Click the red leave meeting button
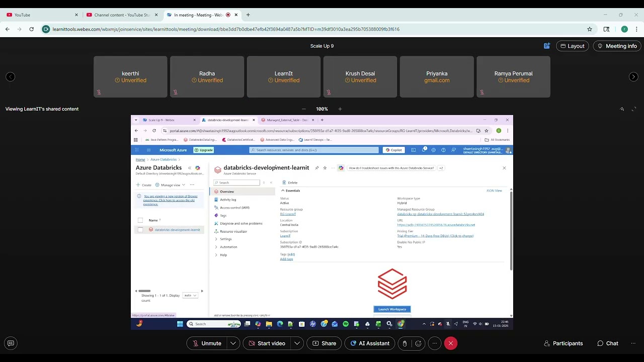This screenshot has height=362, width=644. pyautogui.click(x=451, y=343)
